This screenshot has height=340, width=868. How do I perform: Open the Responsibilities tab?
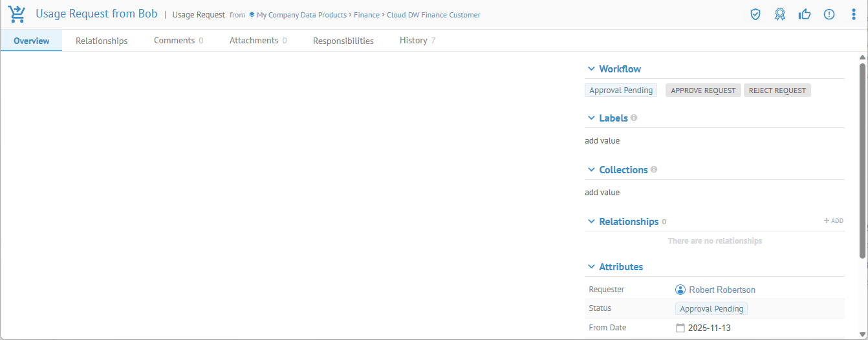[x=343, y=41]
